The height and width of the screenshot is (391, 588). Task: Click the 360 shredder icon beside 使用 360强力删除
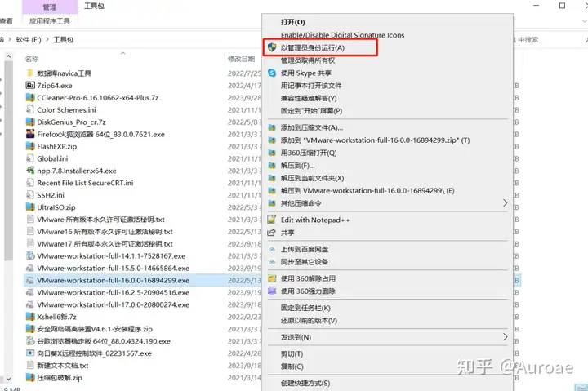click(272, 291)
